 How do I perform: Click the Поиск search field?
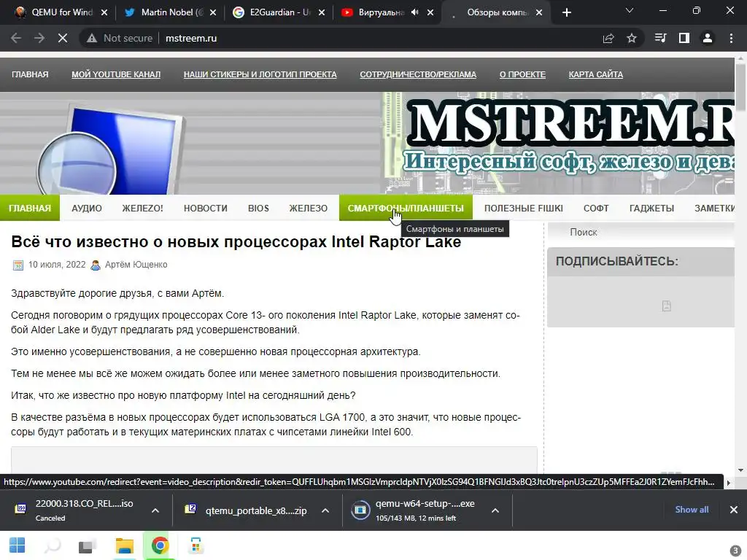pyautogui.click(x=640, y=233)
